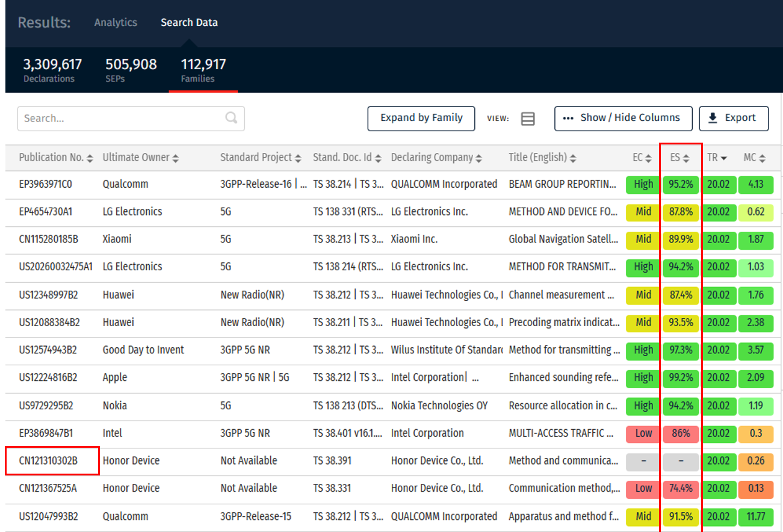Viewport: 783px width, 532px height.
Task: Select owner Intel in the table
Action: tap(113, 433)
